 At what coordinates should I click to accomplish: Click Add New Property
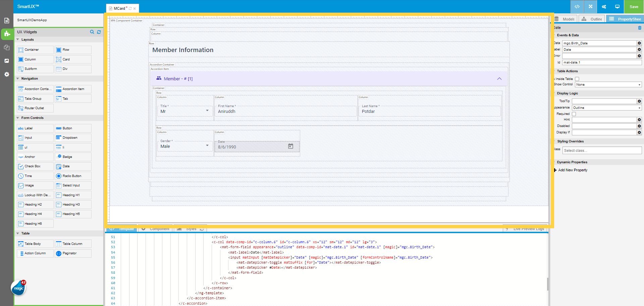573,170
